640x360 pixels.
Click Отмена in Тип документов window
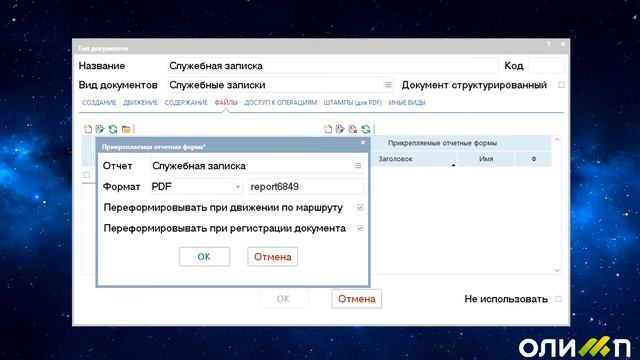(357, 299)
